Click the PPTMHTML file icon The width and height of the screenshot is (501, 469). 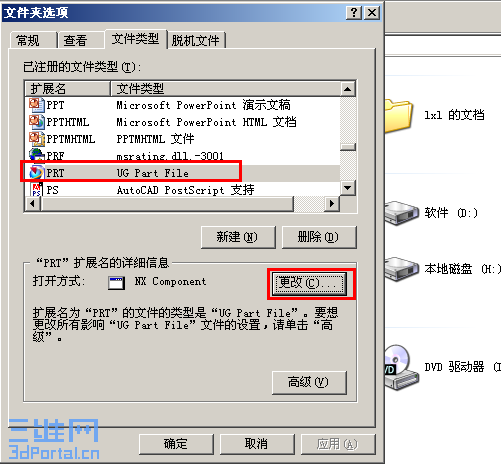pos(36,139)
